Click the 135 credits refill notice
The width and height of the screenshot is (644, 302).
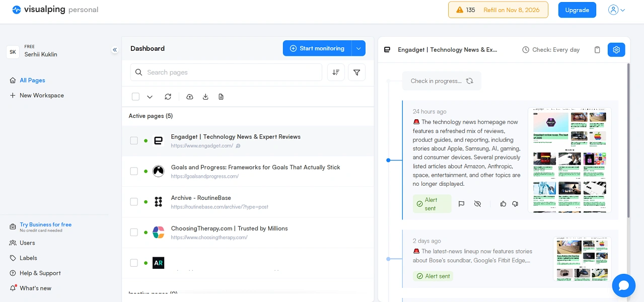coord(498,10)
